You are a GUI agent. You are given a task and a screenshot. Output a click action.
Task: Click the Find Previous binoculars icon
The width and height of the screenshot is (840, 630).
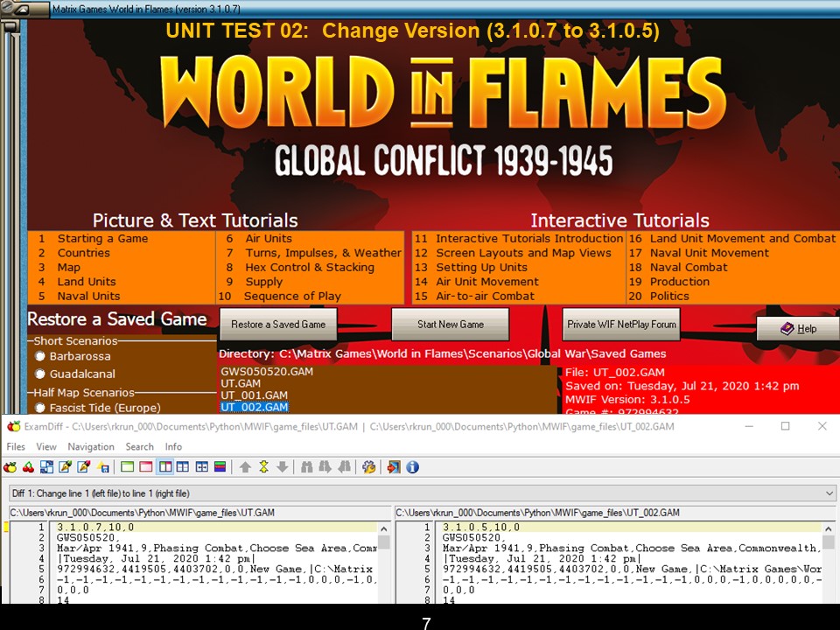click(x=344, y=467)
